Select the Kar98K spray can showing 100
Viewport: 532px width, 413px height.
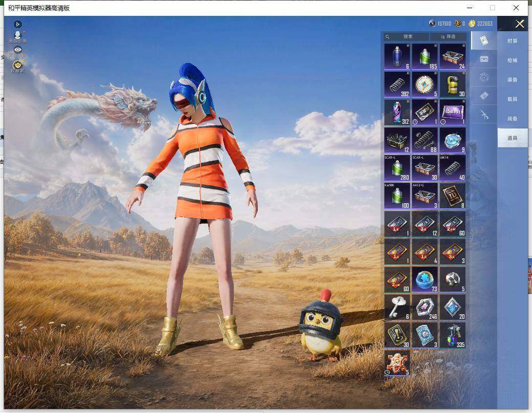397,195
